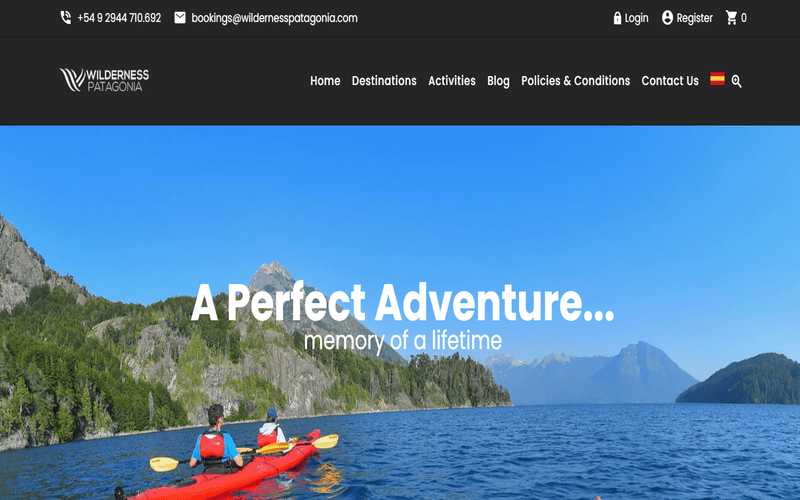
Task: Click the user account register icon
Action: (x=667, y=18)
